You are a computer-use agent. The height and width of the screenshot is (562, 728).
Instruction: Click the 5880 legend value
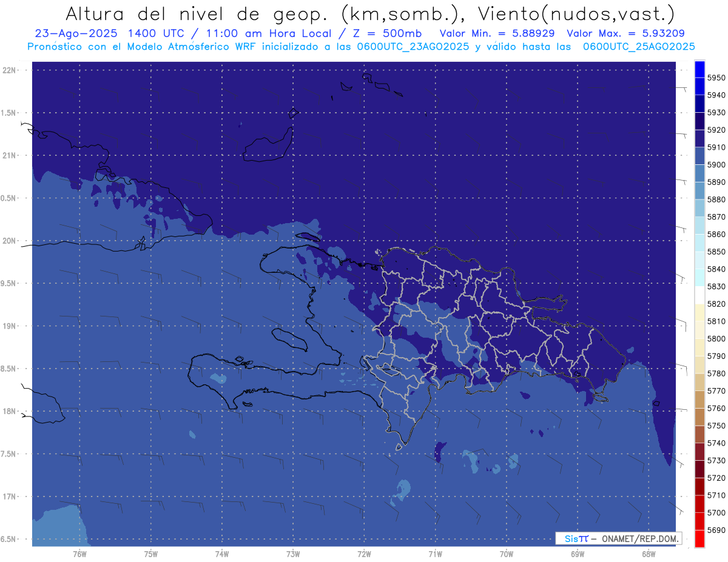[716, 199]
